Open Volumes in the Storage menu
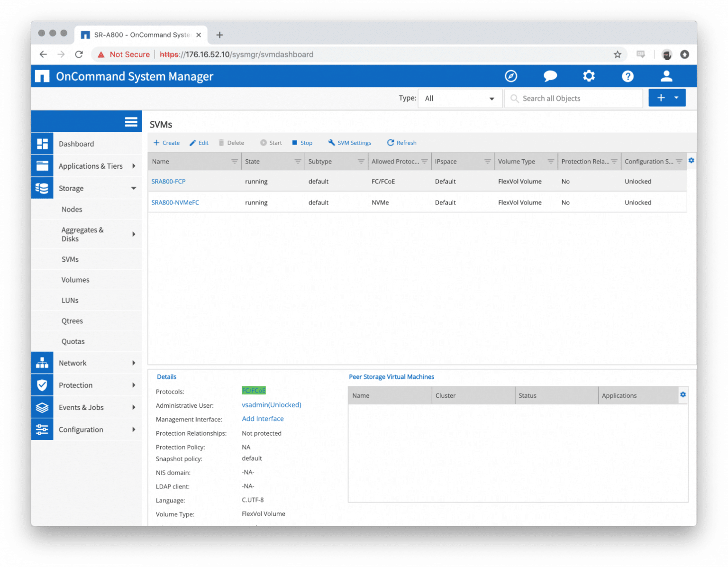This screenshot has width=728, height=567. (x=75, y=280)
